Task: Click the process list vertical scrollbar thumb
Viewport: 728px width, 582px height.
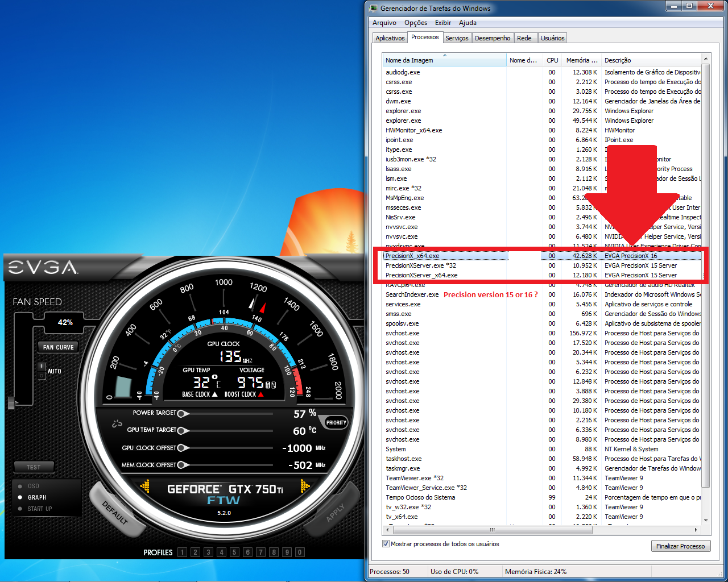Action: pyautogui.click(x=705, y=276)
